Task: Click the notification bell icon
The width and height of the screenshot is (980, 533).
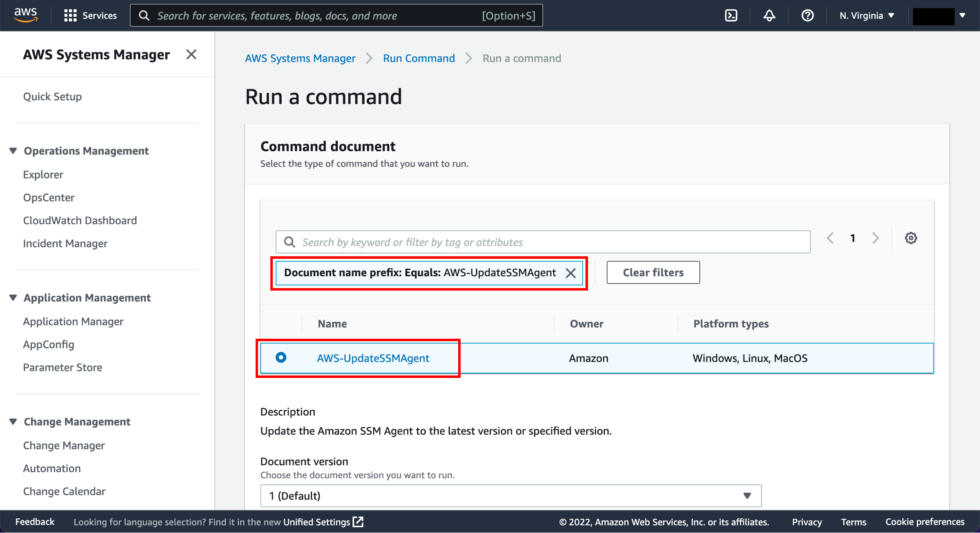Action: (770, 15)
